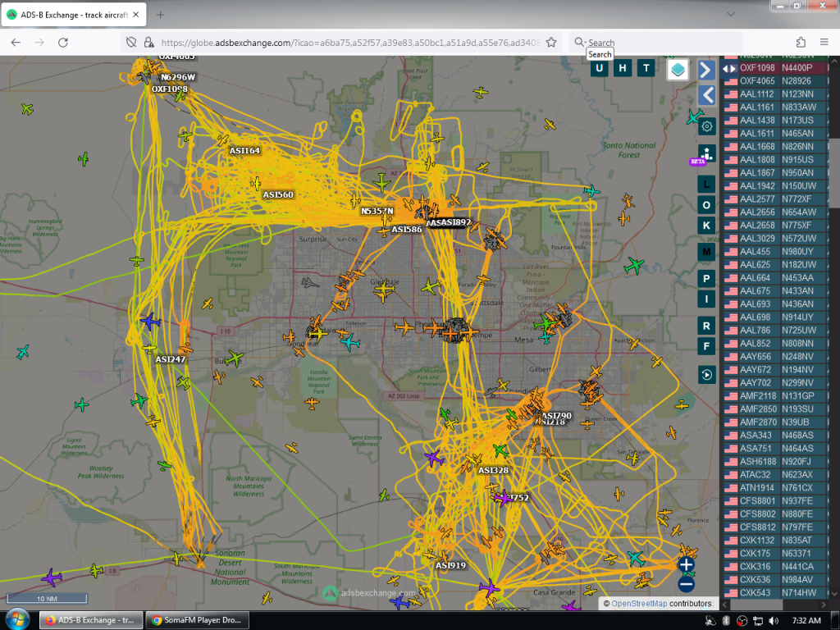Toggle the M map option

[706, 252]
